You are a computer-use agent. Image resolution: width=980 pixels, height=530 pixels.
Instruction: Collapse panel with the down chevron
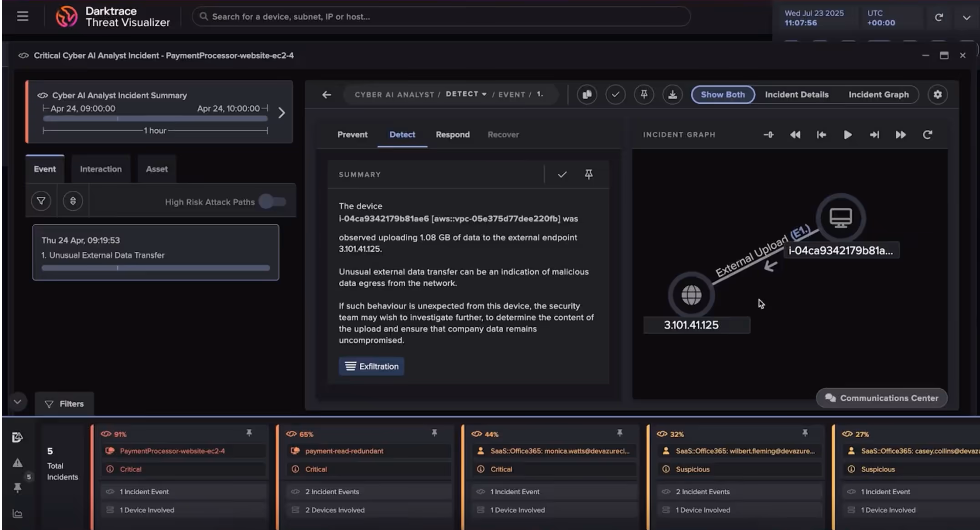17,402
